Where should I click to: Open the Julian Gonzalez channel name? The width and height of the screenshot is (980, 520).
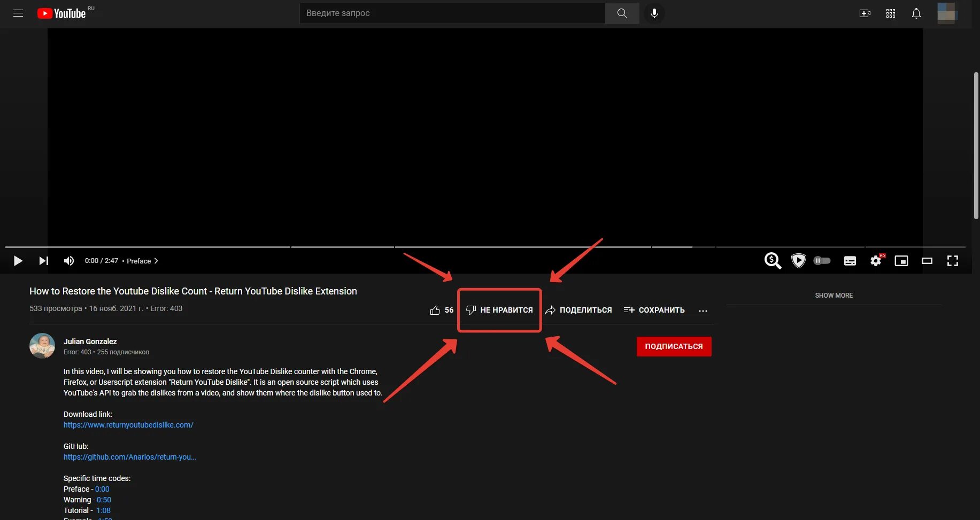tap(90, 342)
